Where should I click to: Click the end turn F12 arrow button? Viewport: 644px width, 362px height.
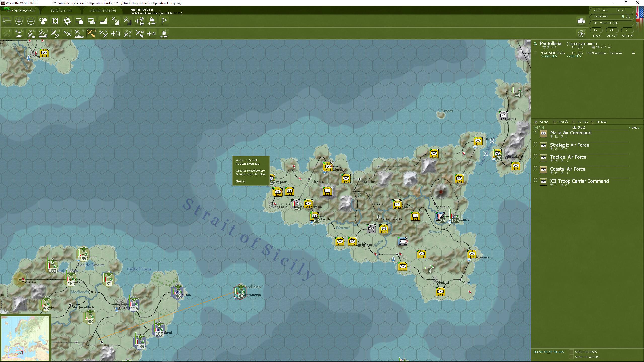click(x=581, y=33)
